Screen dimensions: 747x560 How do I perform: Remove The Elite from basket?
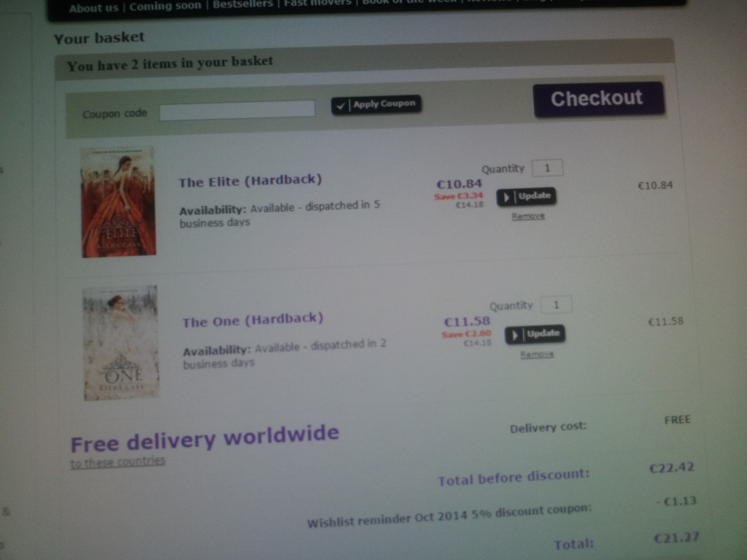coord(528,217)
